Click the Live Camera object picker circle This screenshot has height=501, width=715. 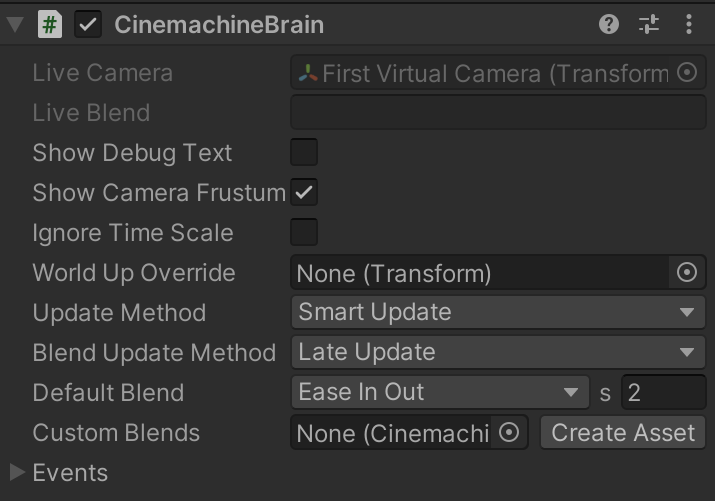[x=687, y=73]
